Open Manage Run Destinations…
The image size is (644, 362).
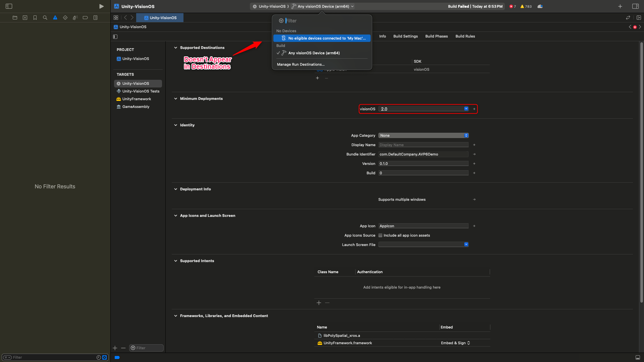tap(301, 64)
